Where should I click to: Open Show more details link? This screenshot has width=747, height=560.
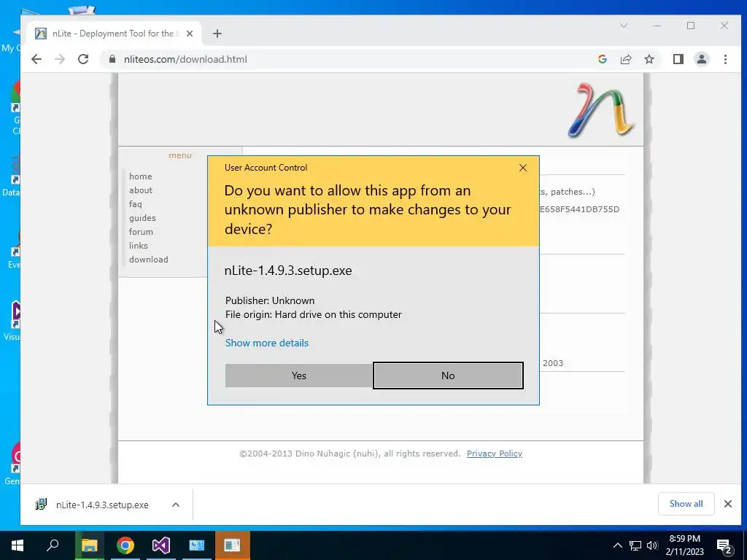267,343
